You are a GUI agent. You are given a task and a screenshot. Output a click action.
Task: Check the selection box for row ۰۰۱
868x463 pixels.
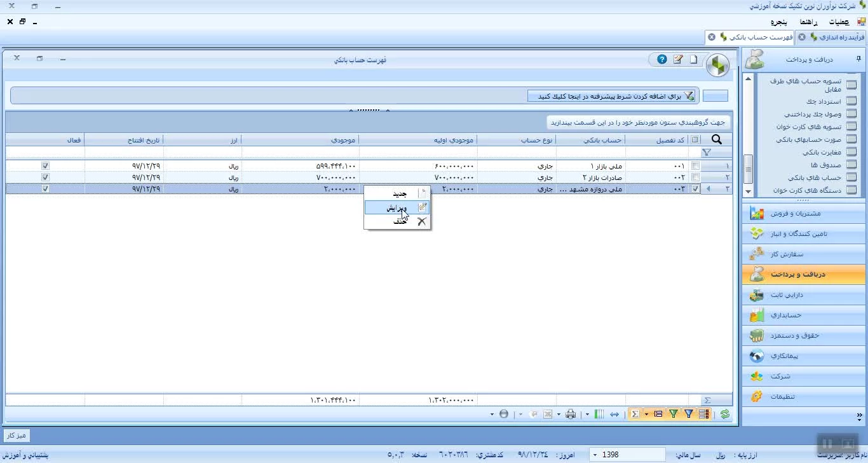pyautogui.click(x=695, y=166)
